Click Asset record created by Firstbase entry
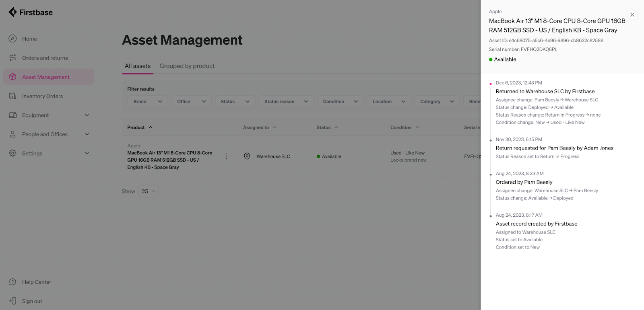The image size is (644, 310). 536,224
